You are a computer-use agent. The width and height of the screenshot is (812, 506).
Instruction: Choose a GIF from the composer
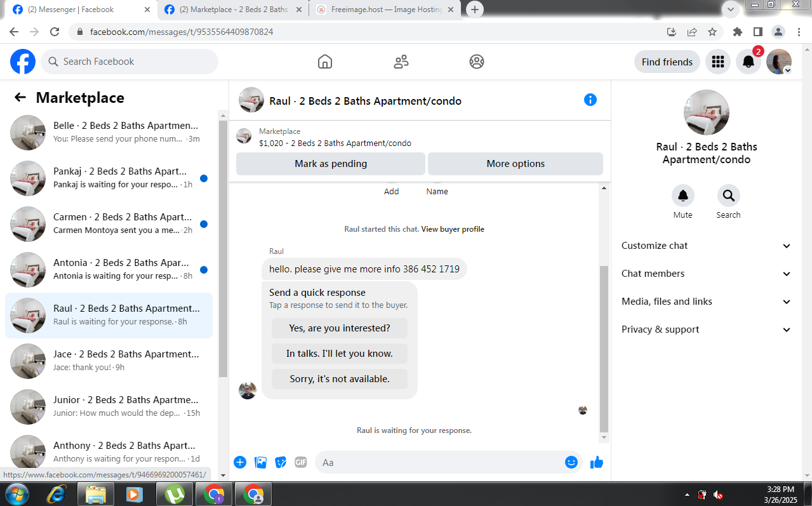click(x=301, y=462)
